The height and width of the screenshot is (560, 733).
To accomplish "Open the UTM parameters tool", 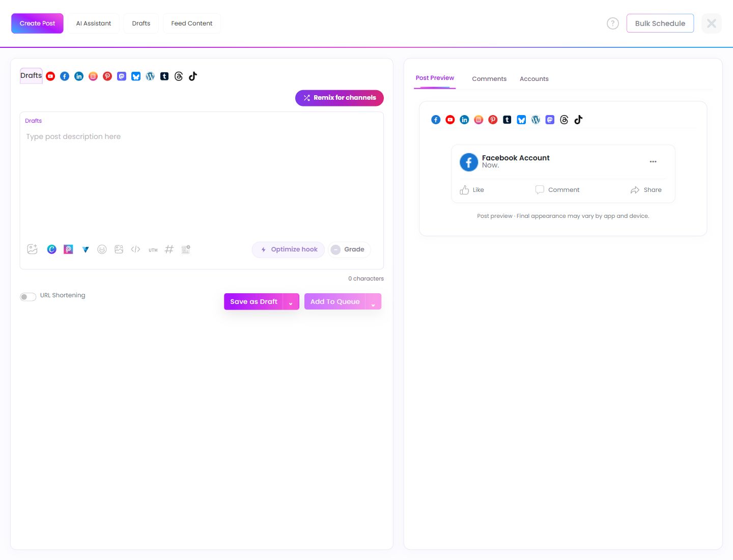I will click(x=153, y=250).
